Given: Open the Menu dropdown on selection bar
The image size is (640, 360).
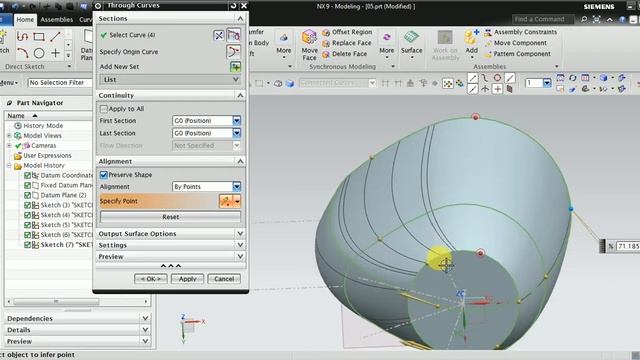Looking at the screenshot, I should click(9, 83).
